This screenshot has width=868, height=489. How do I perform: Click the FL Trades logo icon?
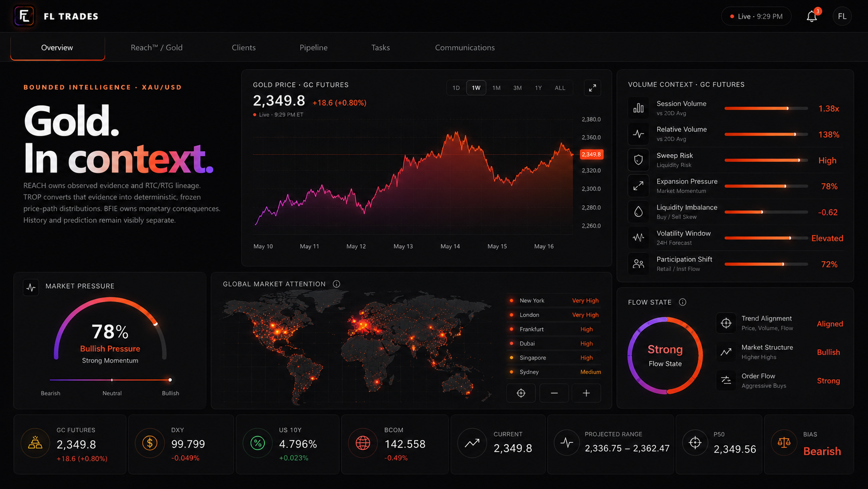(x=24, y=16)
